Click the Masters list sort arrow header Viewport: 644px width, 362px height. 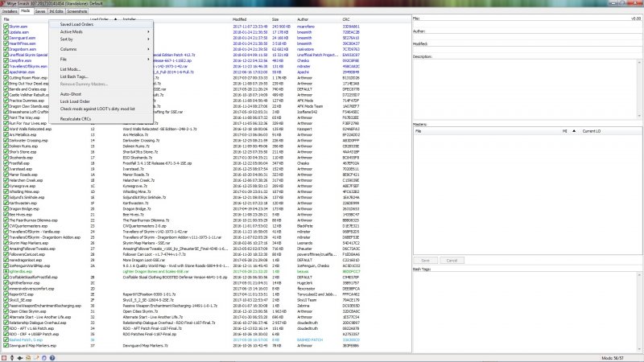(x=574, y=131)
